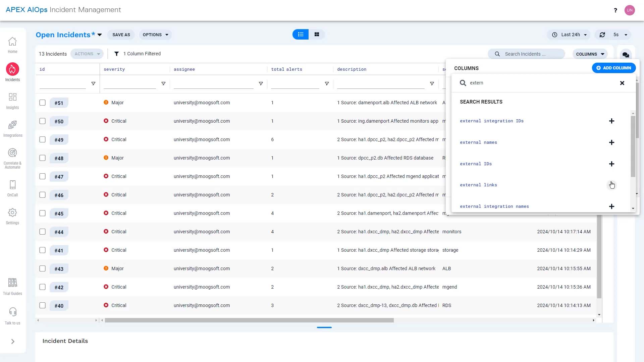Sort by severity column header

pos(114,69)
